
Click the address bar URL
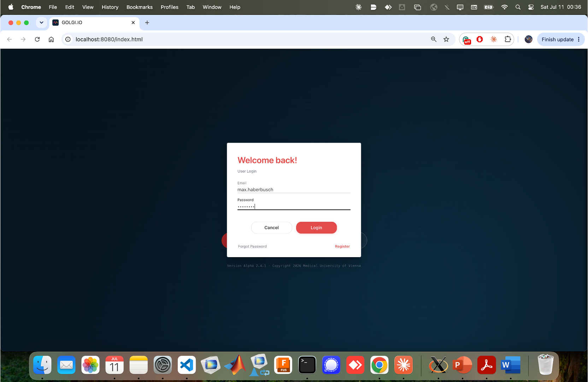(109, 39)
